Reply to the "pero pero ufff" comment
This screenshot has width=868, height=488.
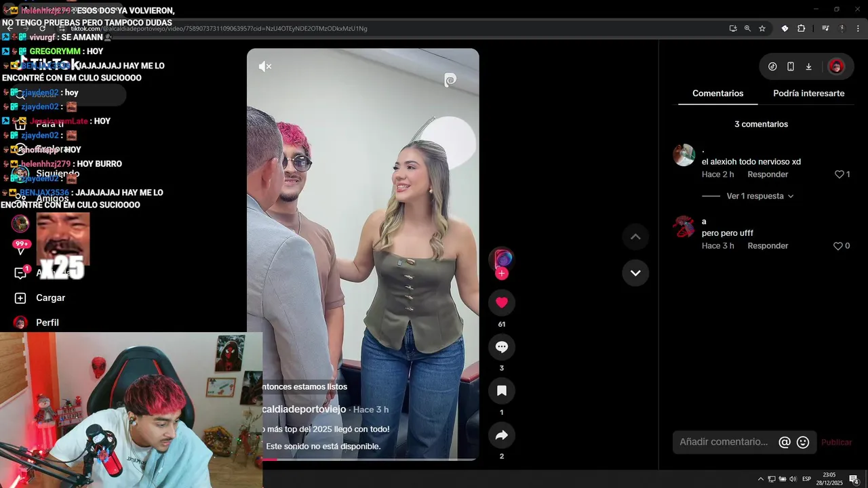pos(768,246)
